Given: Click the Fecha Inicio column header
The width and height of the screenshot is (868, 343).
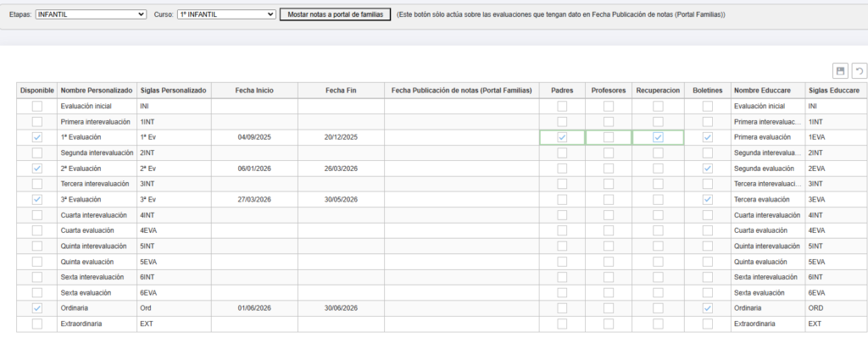Looking at the screenshot, I should 254,90.
